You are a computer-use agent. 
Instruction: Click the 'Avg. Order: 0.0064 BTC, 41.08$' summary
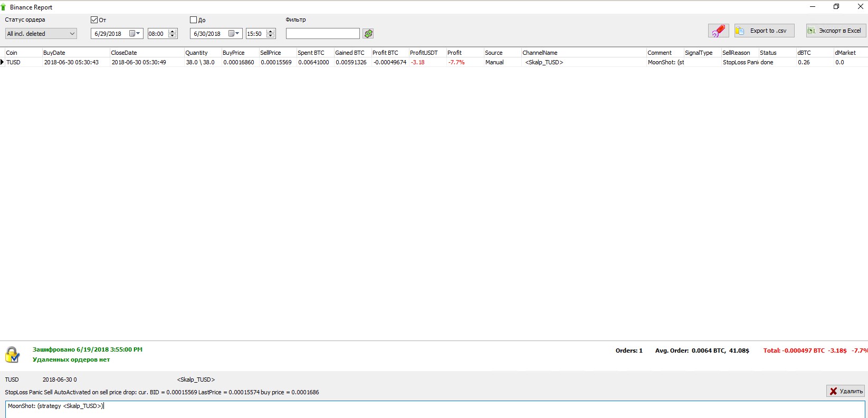(x=702, y=351)
